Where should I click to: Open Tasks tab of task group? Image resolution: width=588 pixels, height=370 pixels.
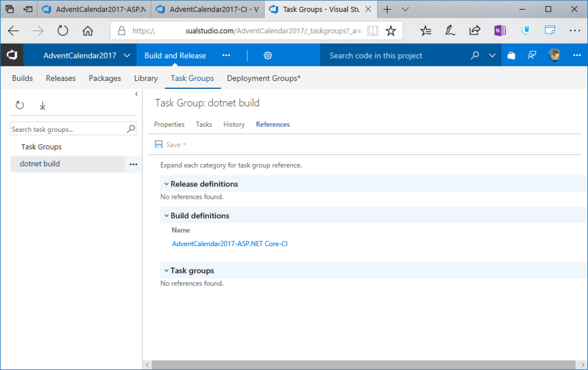point(204,124)
